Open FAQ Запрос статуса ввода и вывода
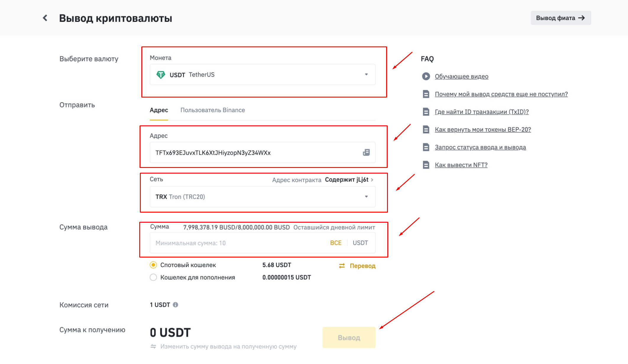Image resolution: width=628 pixels, height=364 pixels. [480, 147]
